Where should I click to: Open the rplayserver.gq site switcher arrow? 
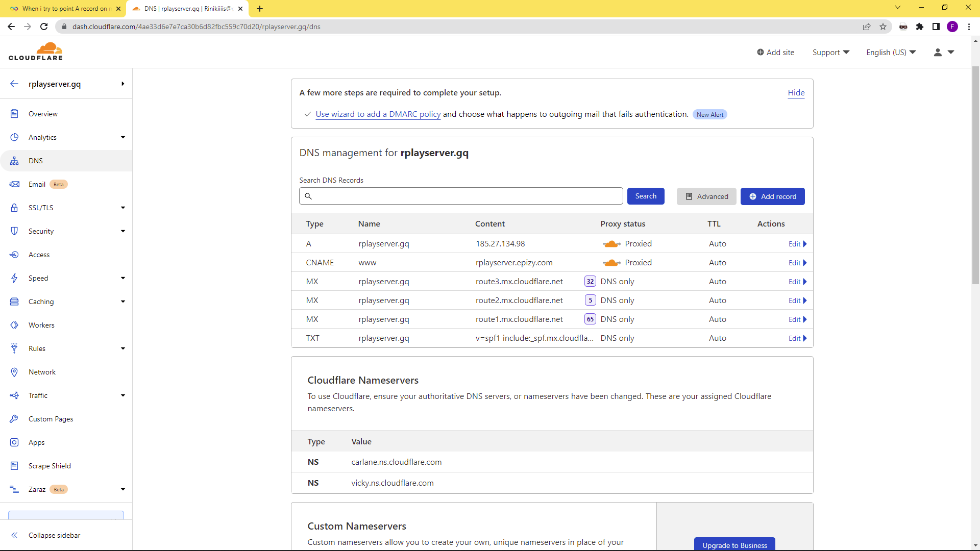(123, 84)
